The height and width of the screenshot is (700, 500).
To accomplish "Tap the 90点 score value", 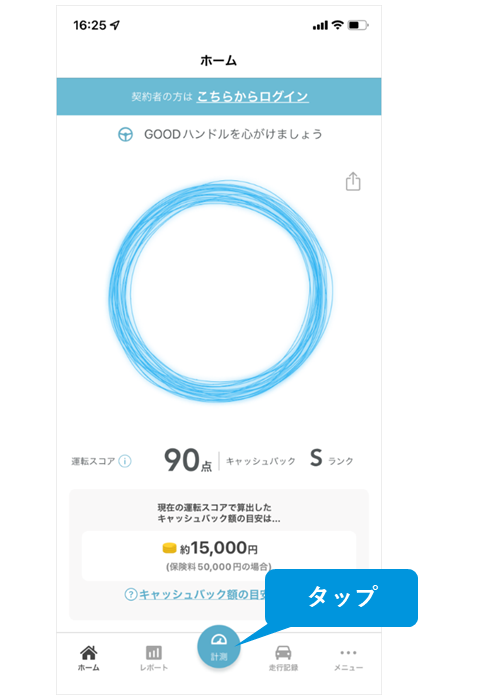I will point(188,460).
